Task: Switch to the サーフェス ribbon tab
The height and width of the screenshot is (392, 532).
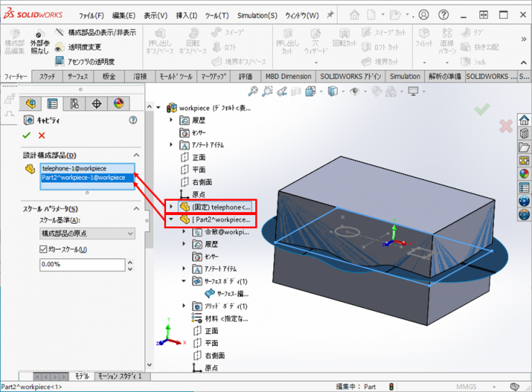Action: 78,76
